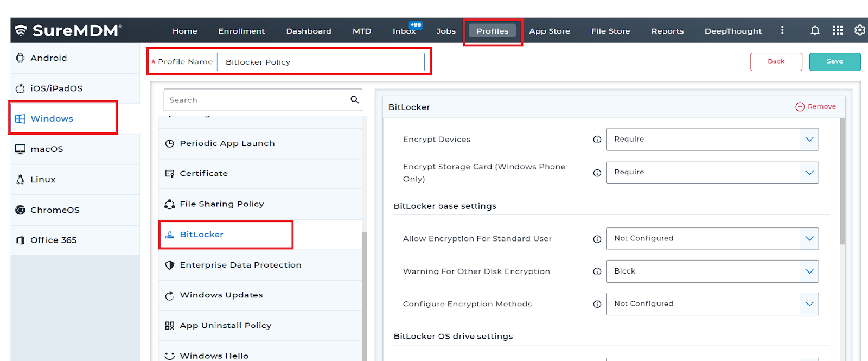This screenshot has width=868, height=361.
Task: Click the 'BitLocker base settings' heading
Action: coord(445,206)
